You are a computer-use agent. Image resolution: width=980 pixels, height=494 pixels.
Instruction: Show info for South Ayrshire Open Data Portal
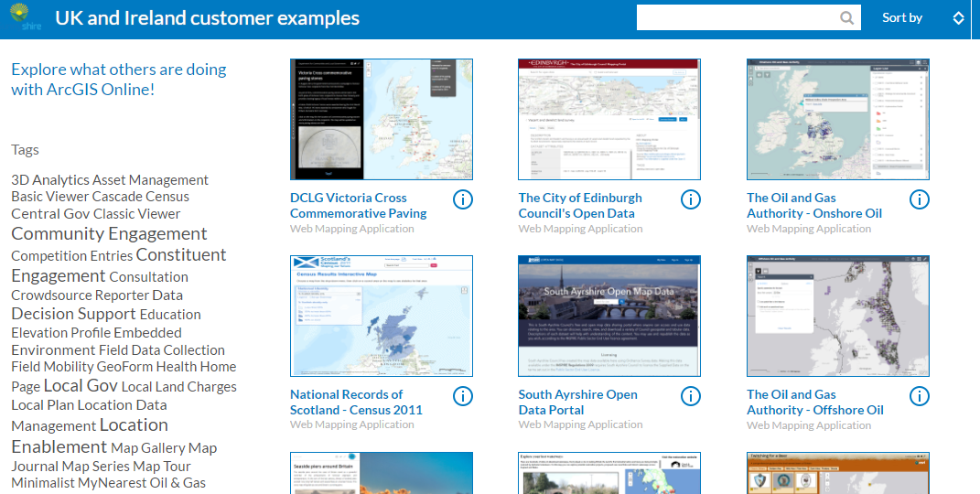pos(691,396)
